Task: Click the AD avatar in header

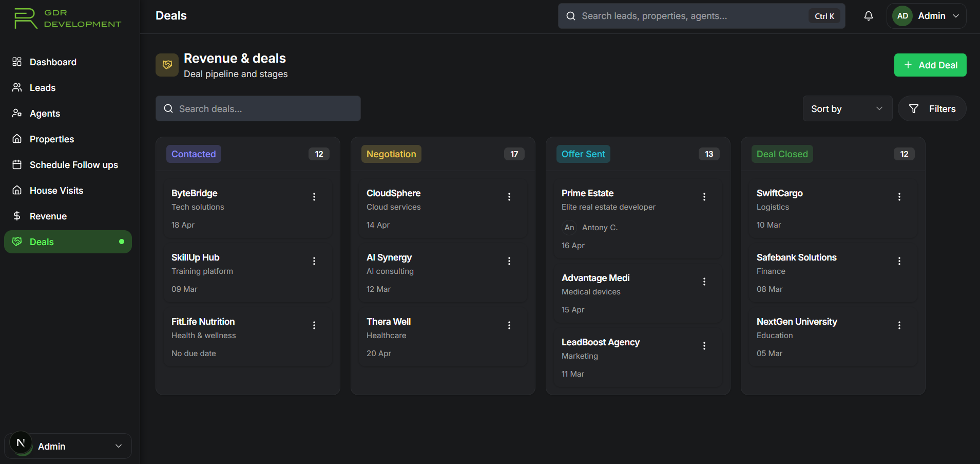Action: point(902,16)
